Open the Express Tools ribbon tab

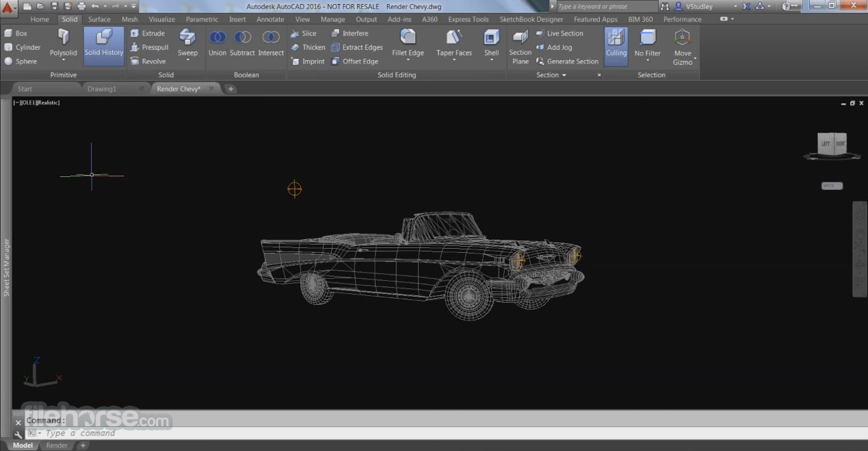pyautogui.click(x=469, y=19)
